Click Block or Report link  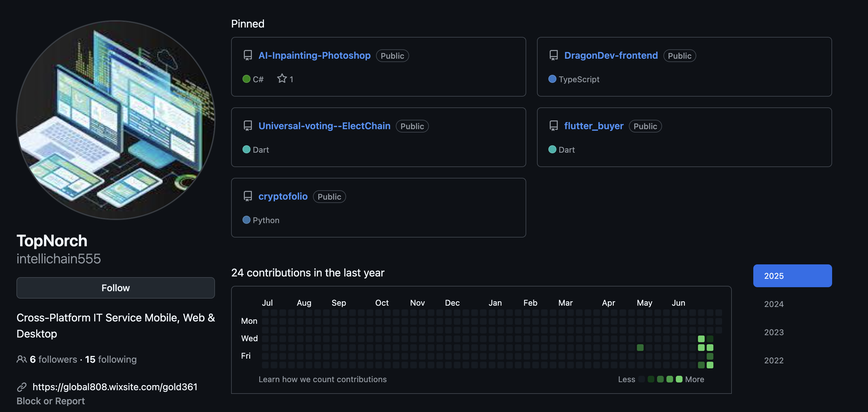click(51, 401)
